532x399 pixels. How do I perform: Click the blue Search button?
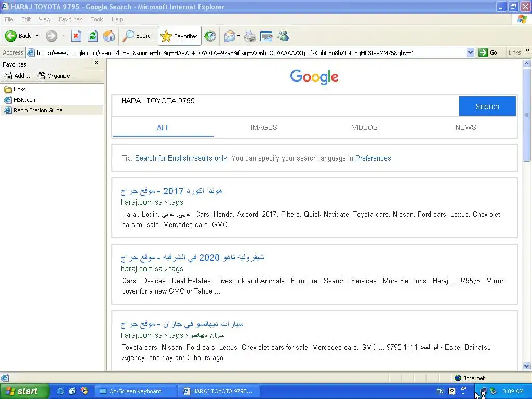[487, 106]
